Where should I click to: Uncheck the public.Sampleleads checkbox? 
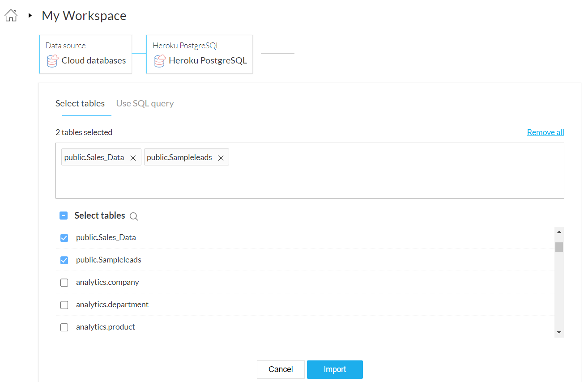point(64,260)
